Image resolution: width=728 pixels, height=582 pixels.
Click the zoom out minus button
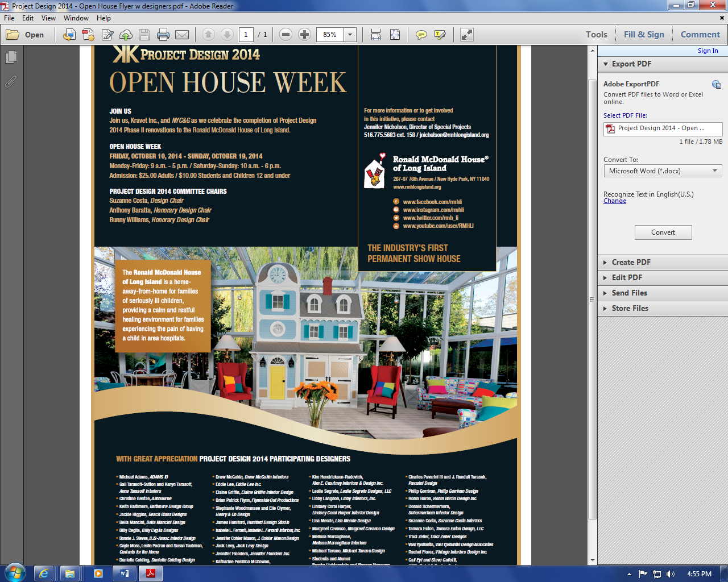click(286, 35)
